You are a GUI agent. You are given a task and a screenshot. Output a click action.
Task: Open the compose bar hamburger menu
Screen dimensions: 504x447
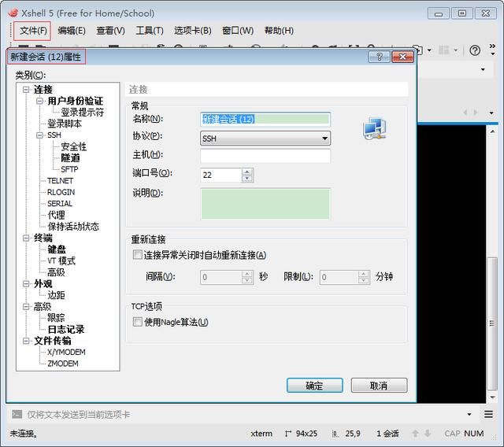[488, 414]
